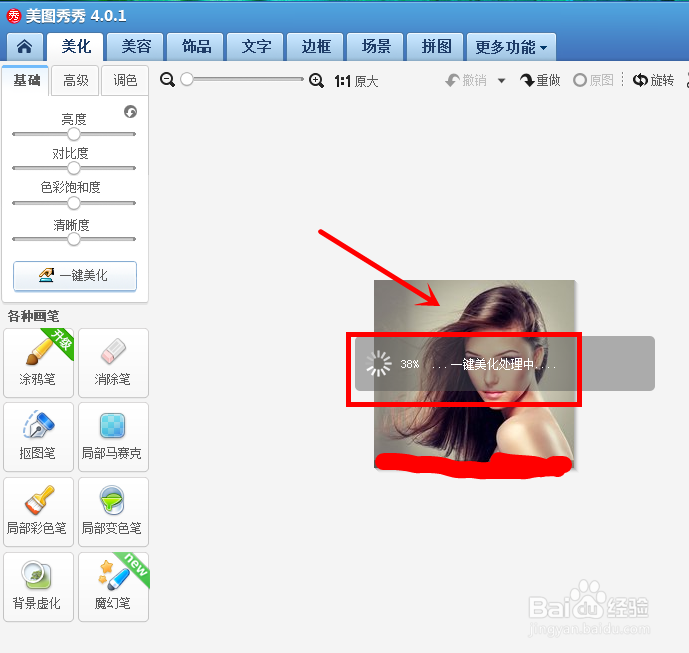Click the zoom in magnifier icon
The width and height of the screenshot is (689, 653).
pos(316,80)
